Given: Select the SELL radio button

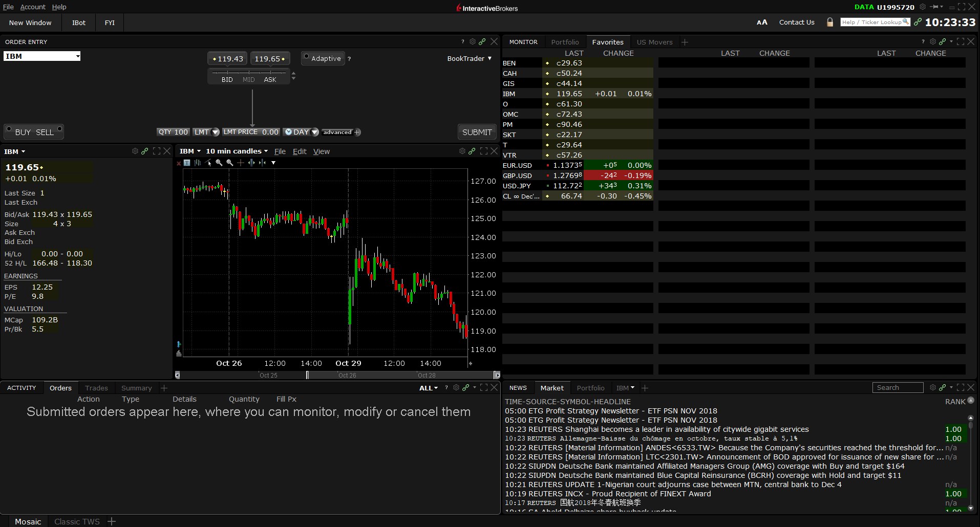Looking at the screenshot, I should 59,129.
